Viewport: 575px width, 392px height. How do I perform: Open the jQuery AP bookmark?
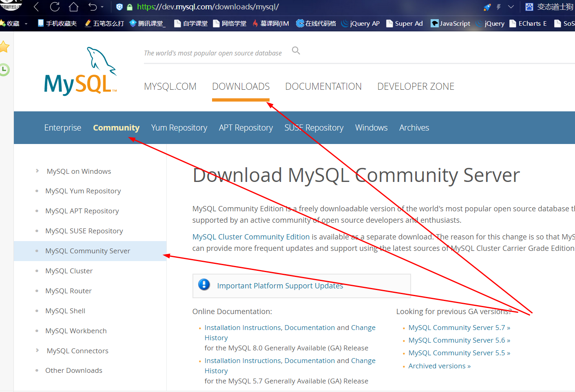[360, 23]
